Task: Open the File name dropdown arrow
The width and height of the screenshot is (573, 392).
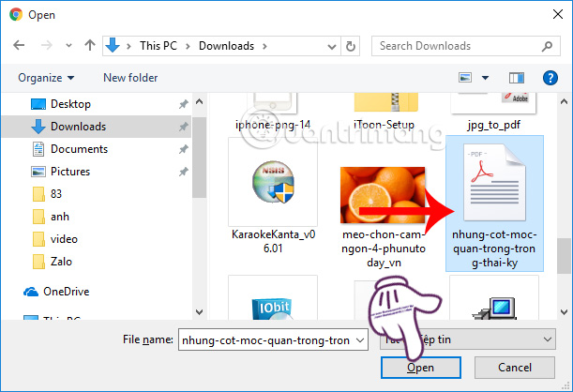Action: tap(360, 340)
